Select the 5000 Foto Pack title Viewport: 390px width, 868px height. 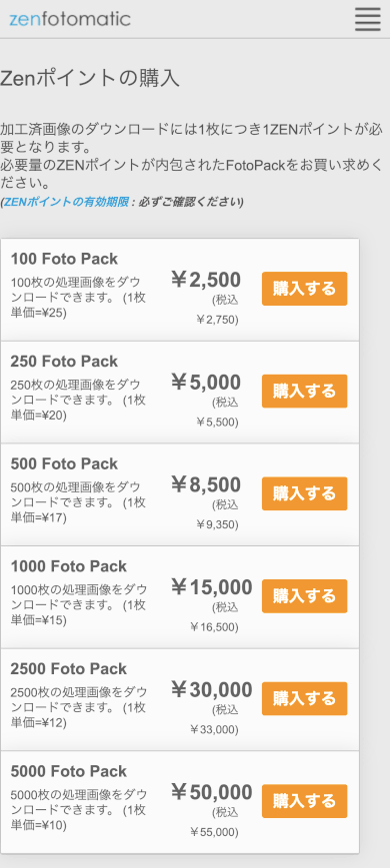click(x=69, y=771)
